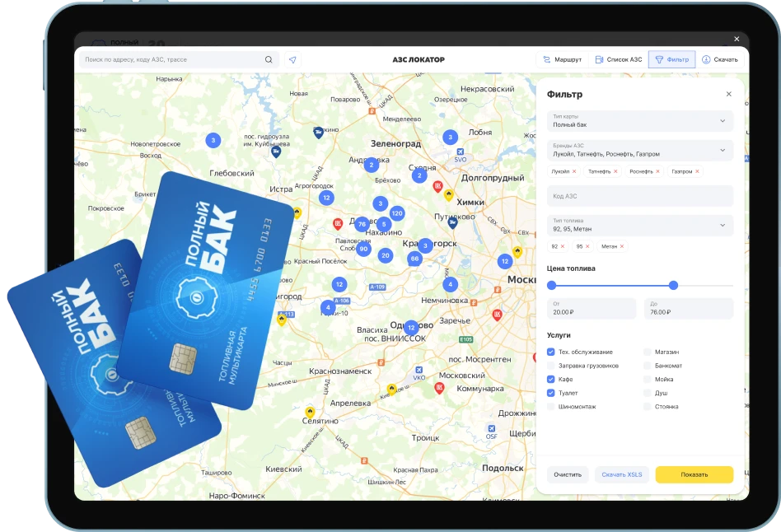
Task: Click the Зеленоград label on map
Action: 395,143
